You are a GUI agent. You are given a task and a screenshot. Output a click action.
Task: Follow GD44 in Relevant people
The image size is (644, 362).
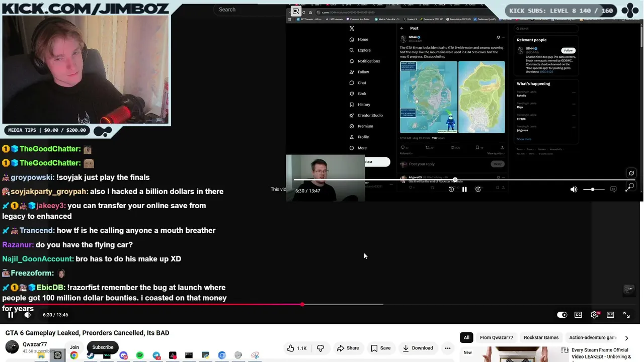point(568,50)
